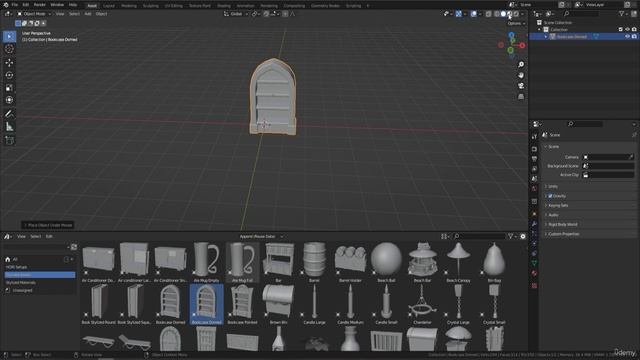Select the Select Box tool
The height and width of the screenshot is (360, 640).
pos(9,36)
